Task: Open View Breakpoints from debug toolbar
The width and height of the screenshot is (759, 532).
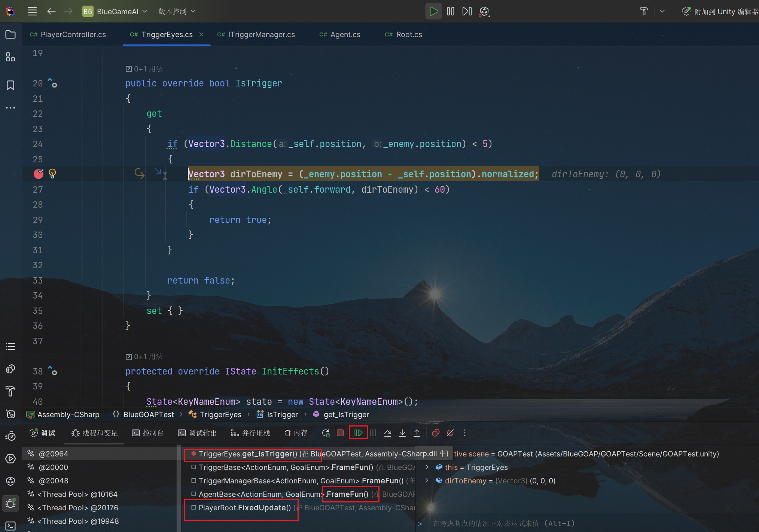Action: (x=435, y=433)
